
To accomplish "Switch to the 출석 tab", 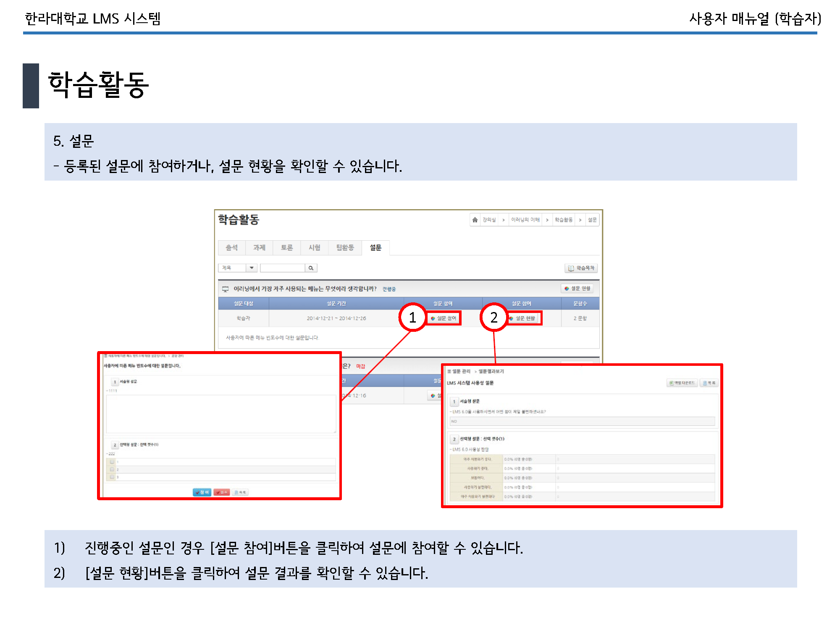I will tap(231, 248).
